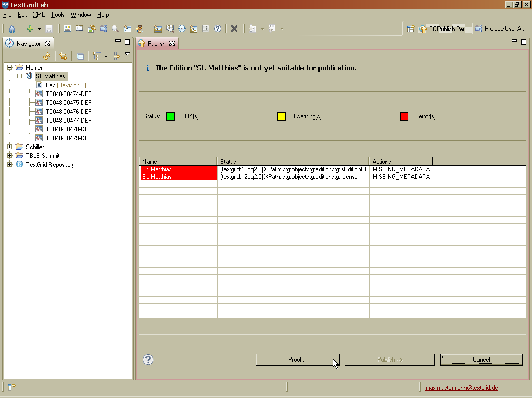Expand the Schiller project in Navigator
The height and width of the screenshot is (398, 532).
[10, 147]
